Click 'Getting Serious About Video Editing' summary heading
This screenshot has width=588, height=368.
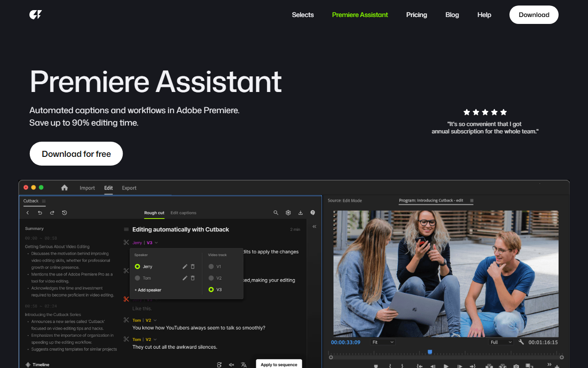coord(57,247)
